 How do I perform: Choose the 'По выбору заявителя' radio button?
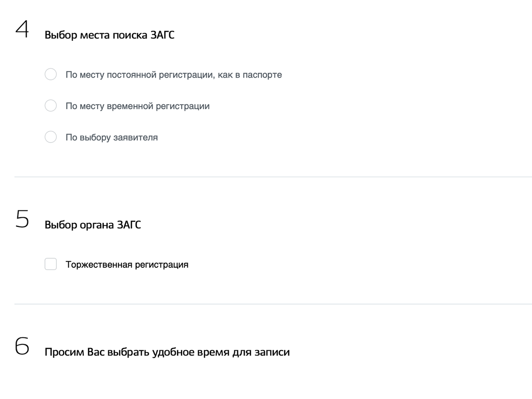point(51,137)
